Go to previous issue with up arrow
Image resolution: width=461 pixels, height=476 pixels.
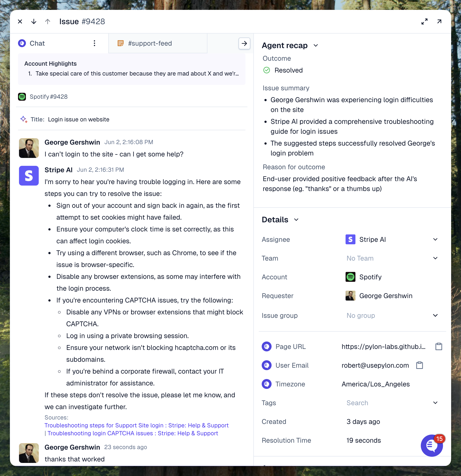[x=48, y=22]
